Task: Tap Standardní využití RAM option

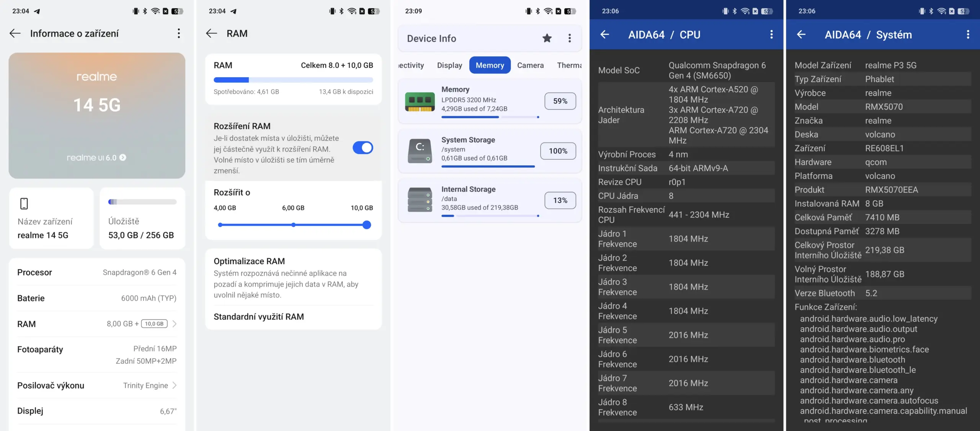Action: click(x=259, y=317)
